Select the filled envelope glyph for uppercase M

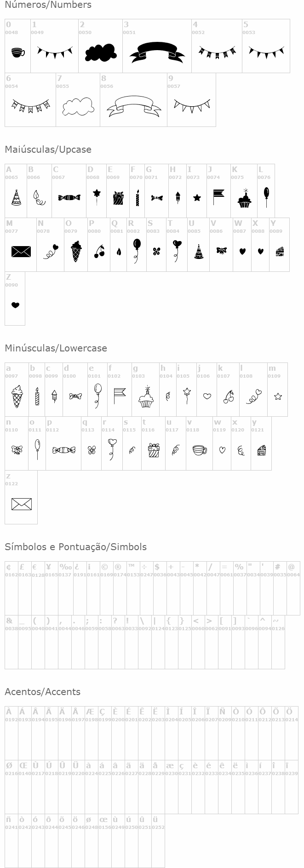tap(21, 252)
